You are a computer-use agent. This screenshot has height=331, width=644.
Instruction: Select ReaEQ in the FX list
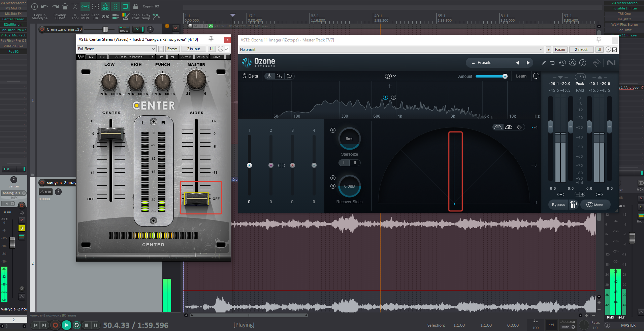[13, 52]
